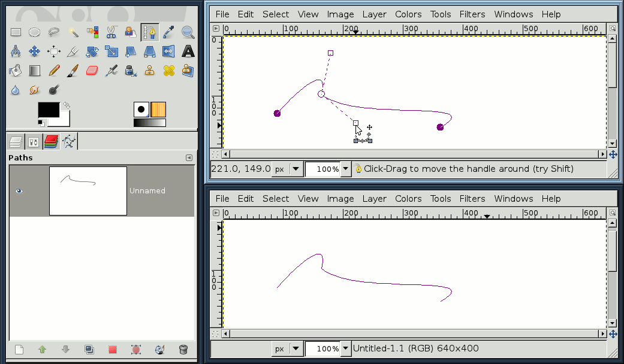Raise the path with the up arrow button
The image size is (624, 364).
[x=42, y=350]
